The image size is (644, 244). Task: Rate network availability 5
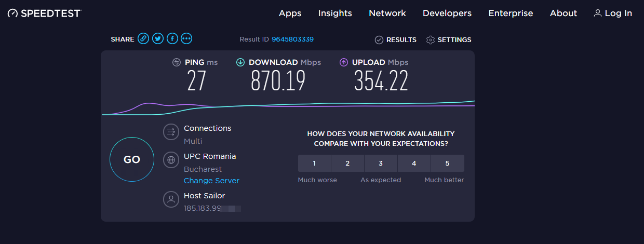448,163
